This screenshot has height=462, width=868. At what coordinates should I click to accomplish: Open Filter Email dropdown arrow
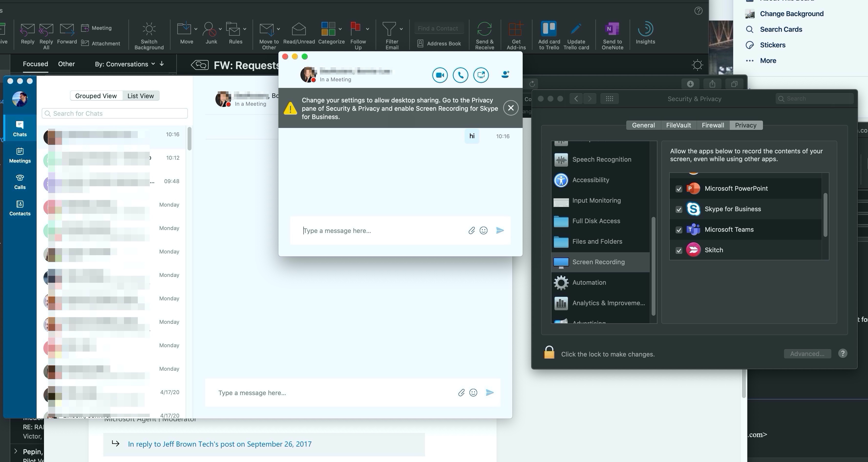coord(401,29)
